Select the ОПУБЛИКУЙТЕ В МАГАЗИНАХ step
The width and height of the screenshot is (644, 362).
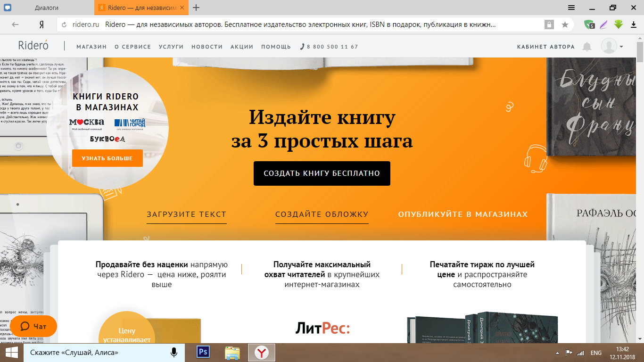[x=462, y=214]
